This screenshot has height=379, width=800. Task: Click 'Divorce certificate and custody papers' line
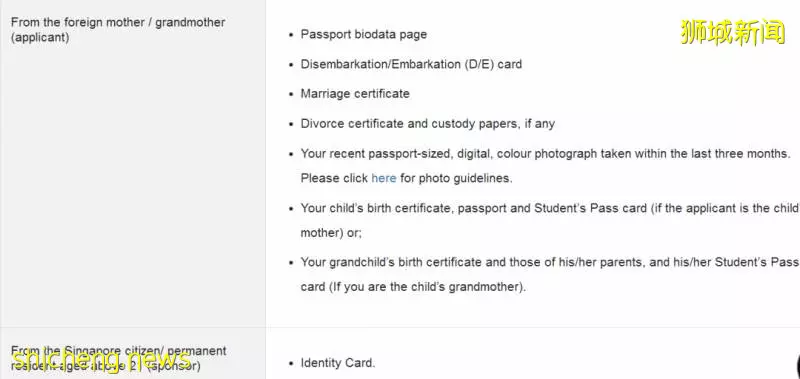coord(428,124)
